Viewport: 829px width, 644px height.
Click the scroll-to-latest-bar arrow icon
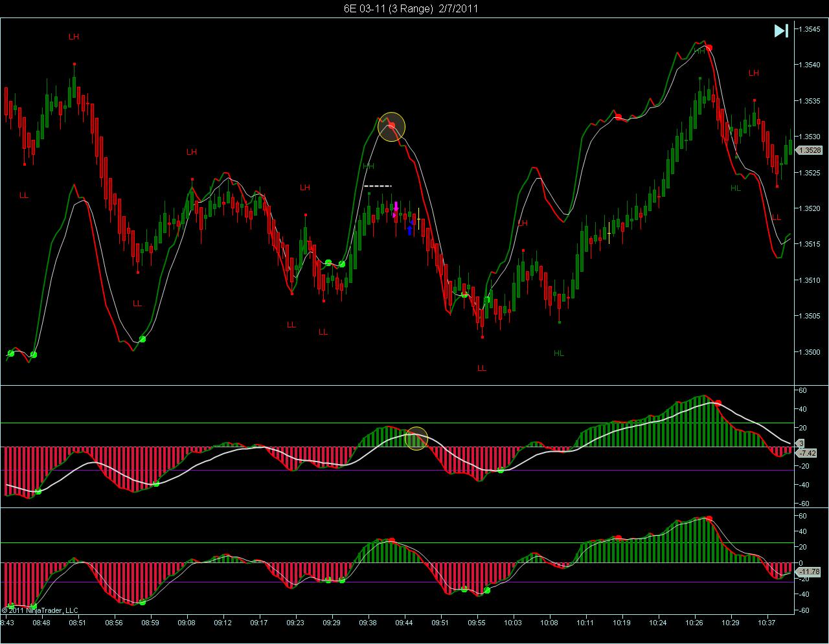click(x=780, y=30)
